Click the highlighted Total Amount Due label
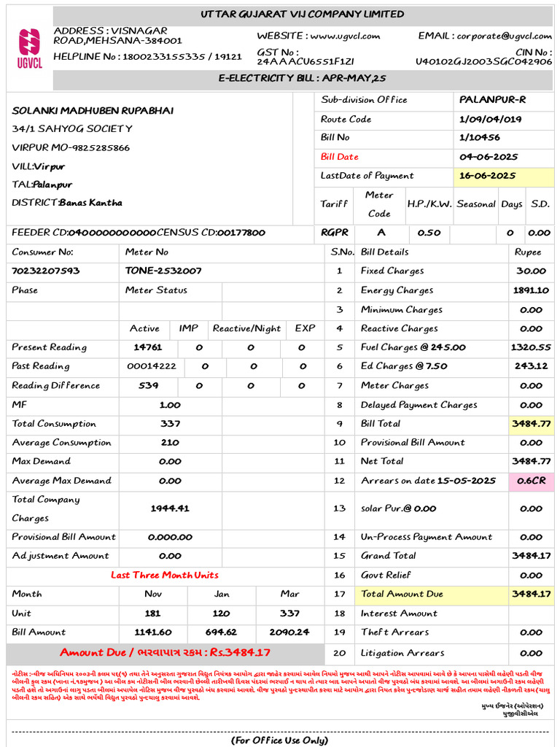560x747 pixels. (x=402, y=594)
